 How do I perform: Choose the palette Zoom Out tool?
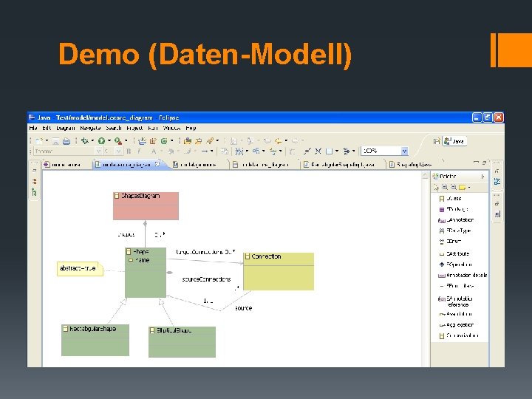tap(453, 187)
